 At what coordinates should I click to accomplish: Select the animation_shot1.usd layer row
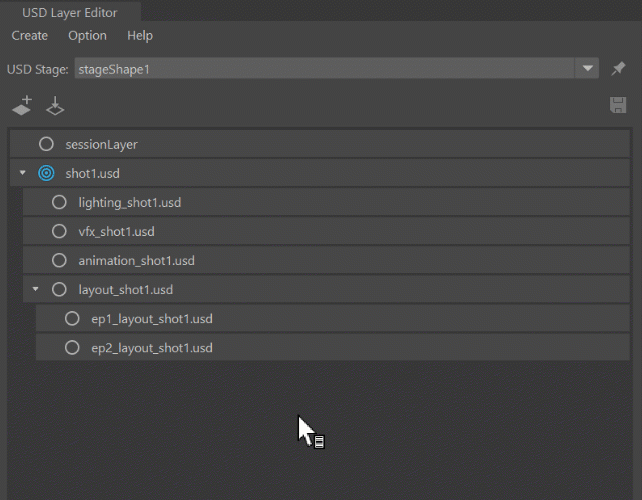click(326, 260)
